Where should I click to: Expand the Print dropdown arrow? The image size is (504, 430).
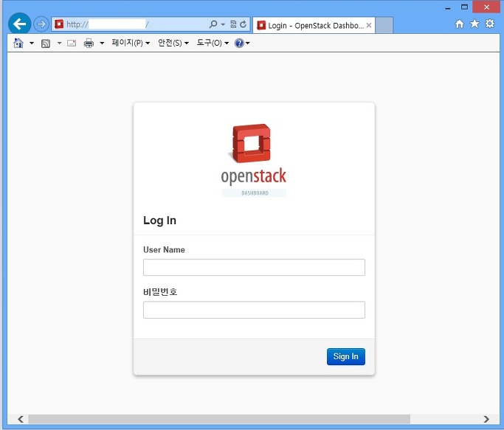(102, 43)
